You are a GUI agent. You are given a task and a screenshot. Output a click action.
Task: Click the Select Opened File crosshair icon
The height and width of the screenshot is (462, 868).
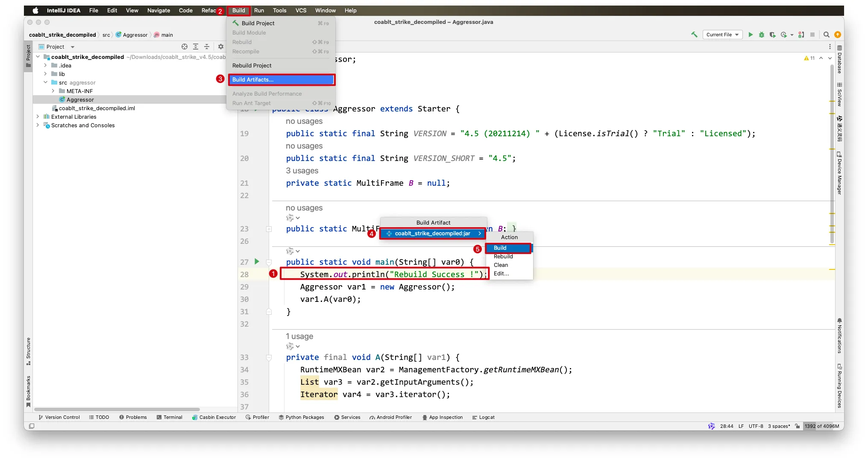coord(185,47)
